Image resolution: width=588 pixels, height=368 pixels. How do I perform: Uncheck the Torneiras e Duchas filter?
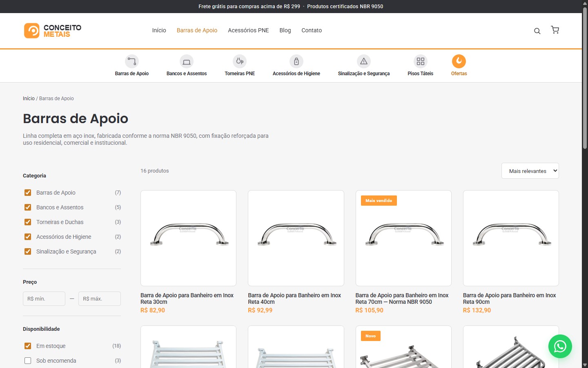click(x=28, y=222)
